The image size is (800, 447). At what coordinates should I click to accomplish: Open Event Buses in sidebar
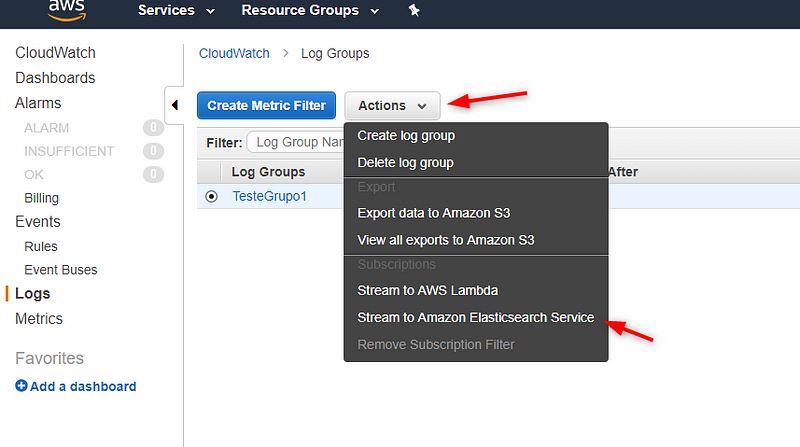point(61,270)
